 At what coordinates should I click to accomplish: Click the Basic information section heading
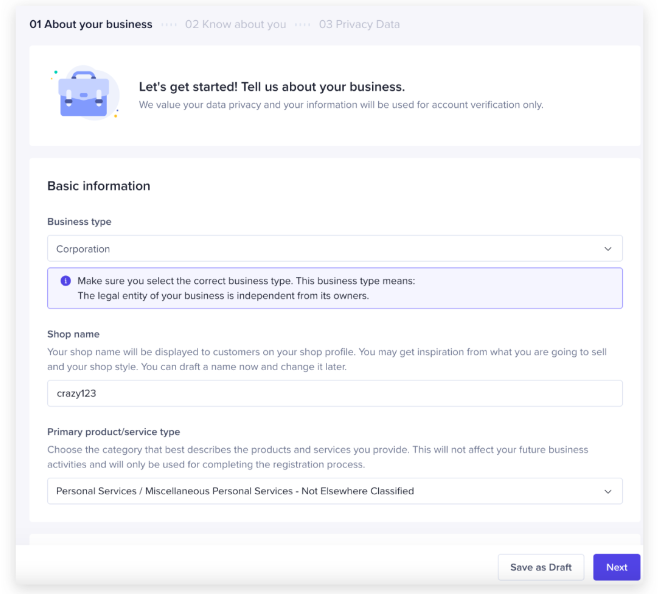98,186
